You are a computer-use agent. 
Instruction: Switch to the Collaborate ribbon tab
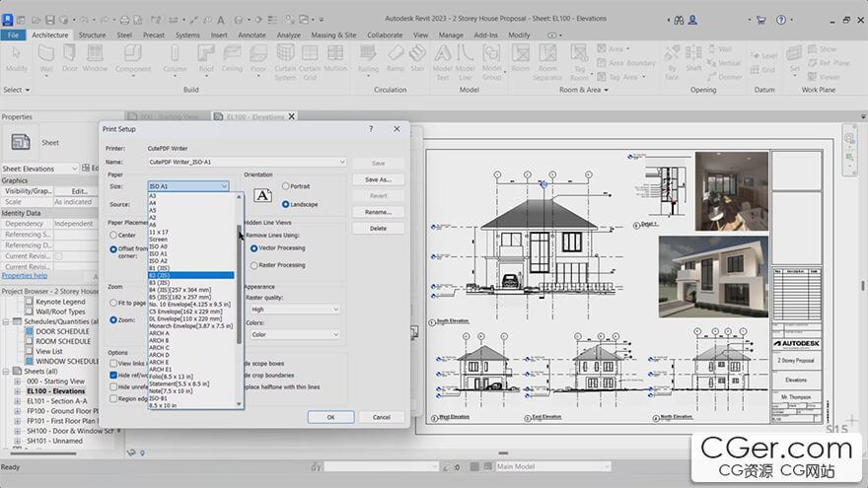(385, 35)
